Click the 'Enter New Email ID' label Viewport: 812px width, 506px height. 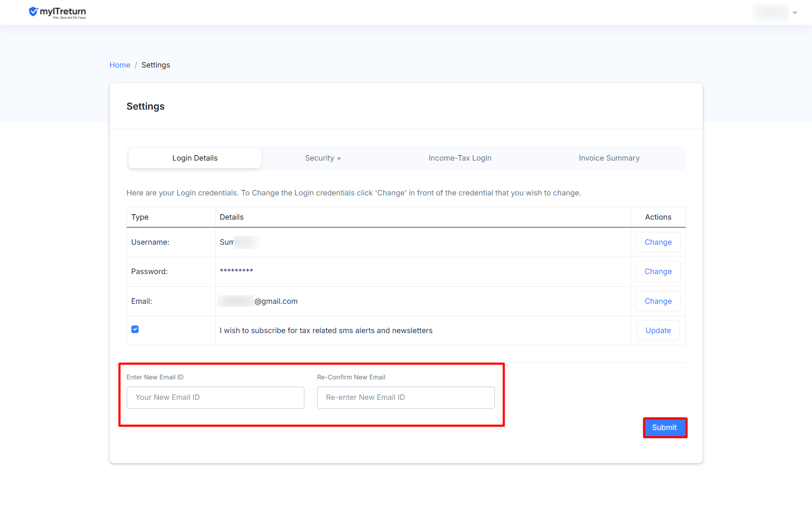point(155,377)
